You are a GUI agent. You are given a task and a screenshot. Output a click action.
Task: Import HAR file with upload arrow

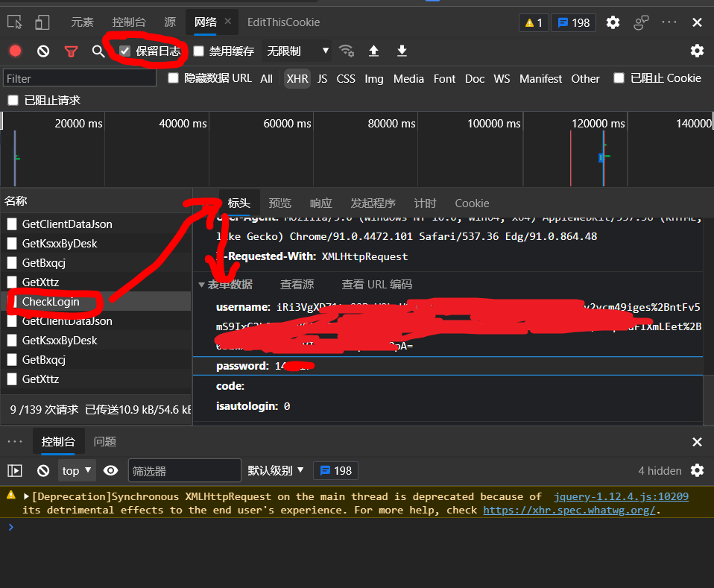tap(373, 51)
